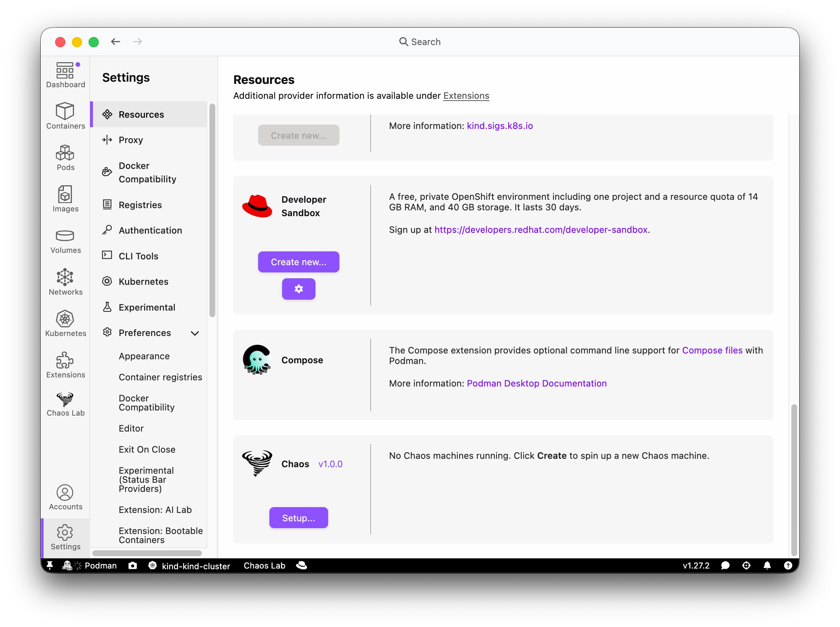Click the greyed Create new button for Kind

(x=298, y=135)
